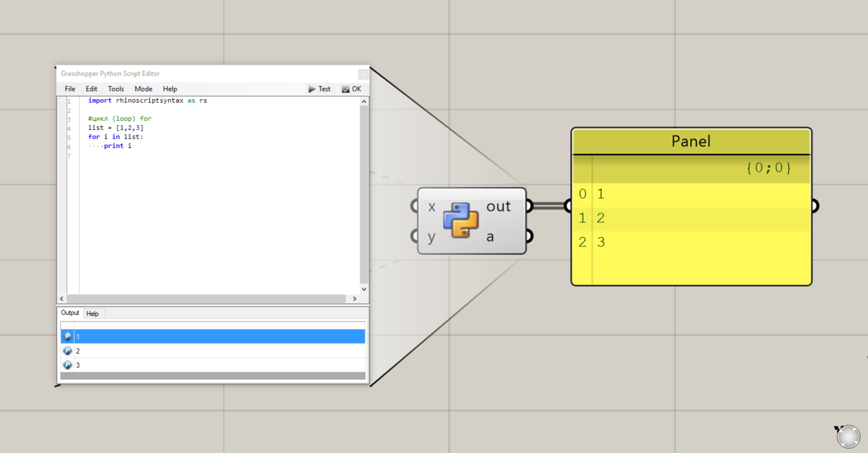Screen dimensions: 868x453
Task: Close the Python Script Editor window
Action: [363, 74]
